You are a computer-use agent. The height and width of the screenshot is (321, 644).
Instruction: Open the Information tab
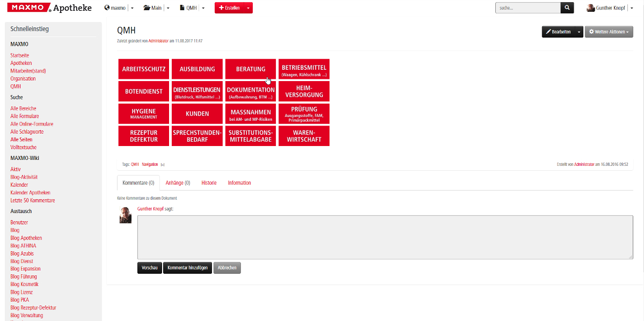pyautogui.click(x=239, y=183)
